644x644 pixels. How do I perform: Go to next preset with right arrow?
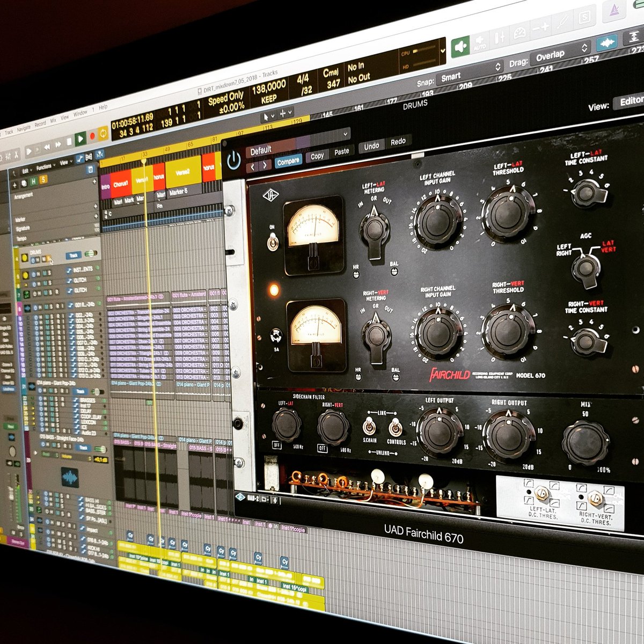pos(265,165)
